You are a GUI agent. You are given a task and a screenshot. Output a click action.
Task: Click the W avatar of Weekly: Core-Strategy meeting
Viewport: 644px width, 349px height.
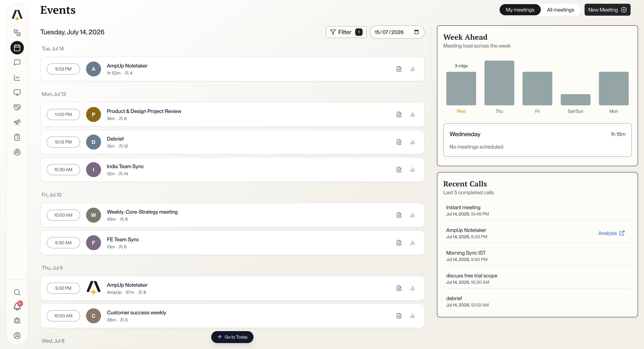[94, 215]
